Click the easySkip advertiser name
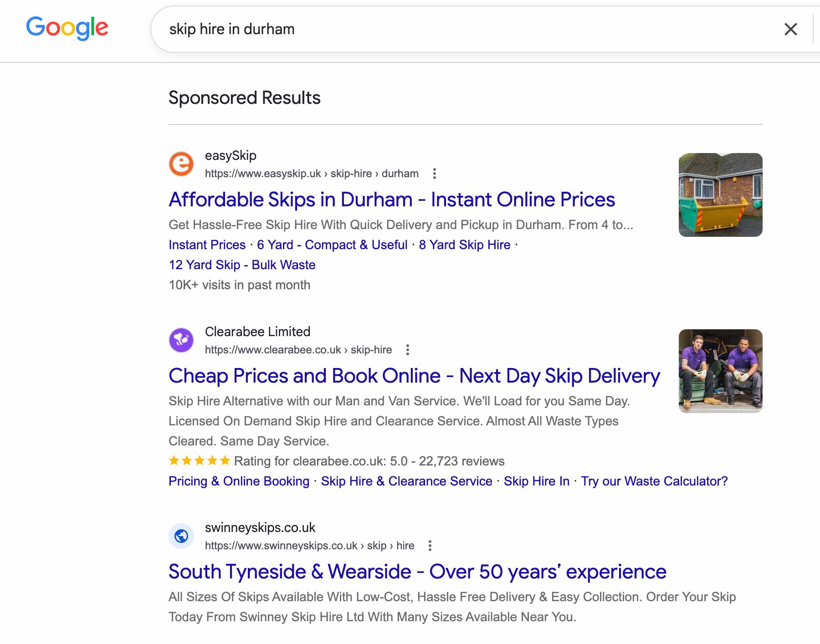 (x=231, y=156)
